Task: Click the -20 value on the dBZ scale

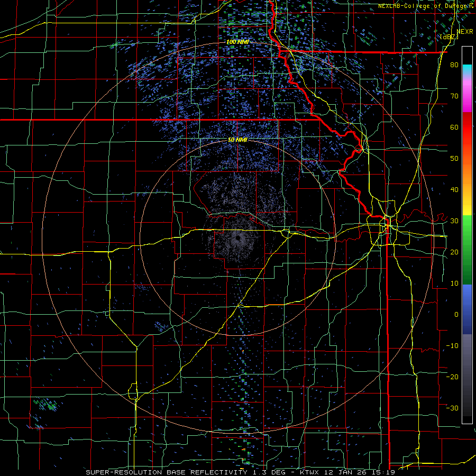Action: click(x=452, y=377)
